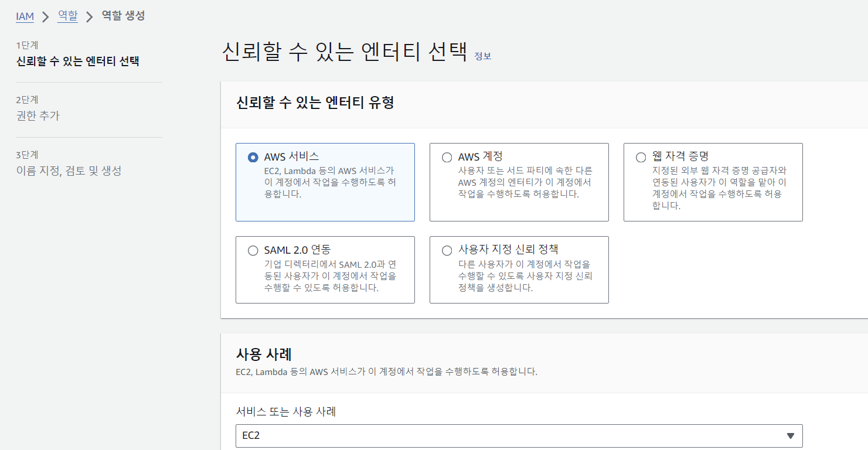Click the IAM breadcrumb link
This screenshot has width=868, height=450.
pyautogui.click(x=25, y=16)
